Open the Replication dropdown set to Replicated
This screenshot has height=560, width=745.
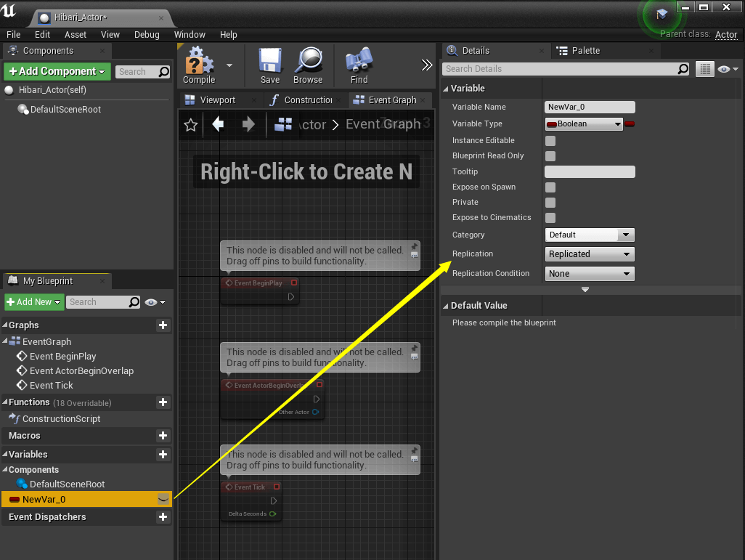pos(590,254)
